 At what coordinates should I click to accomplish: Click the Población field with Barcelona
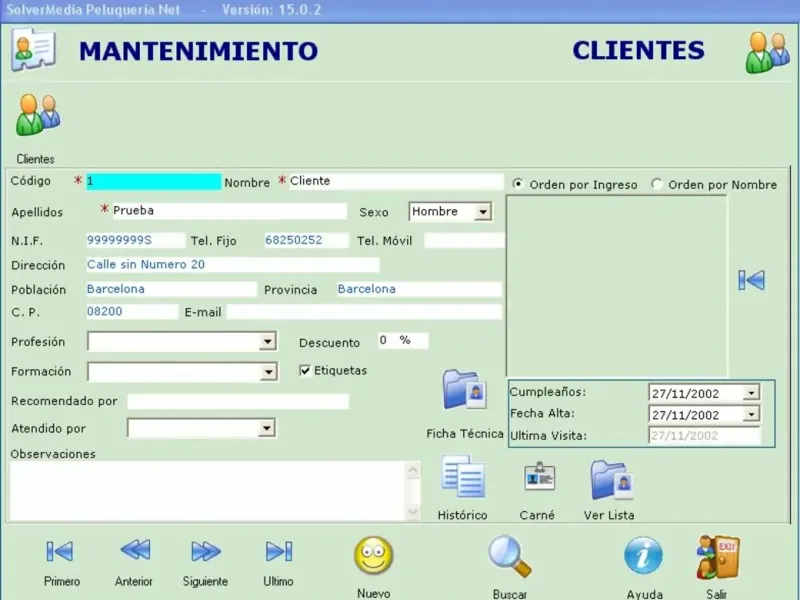[x=171, y=289]
